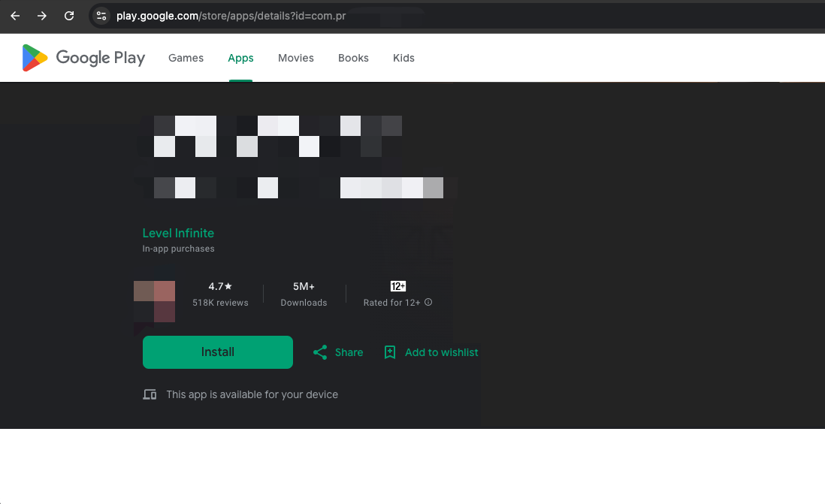Click the browser forward arrow
The width and height of the screenshot is (825, 504).
[x=42, y=16]
